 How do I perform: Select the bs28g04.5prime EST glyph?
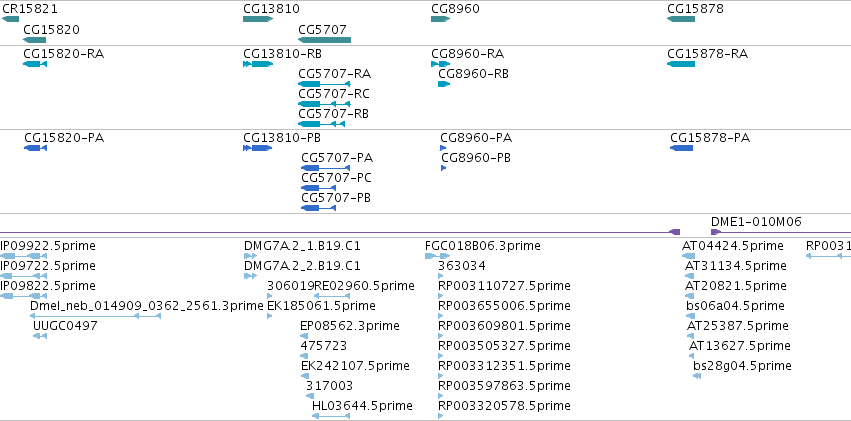697,376
